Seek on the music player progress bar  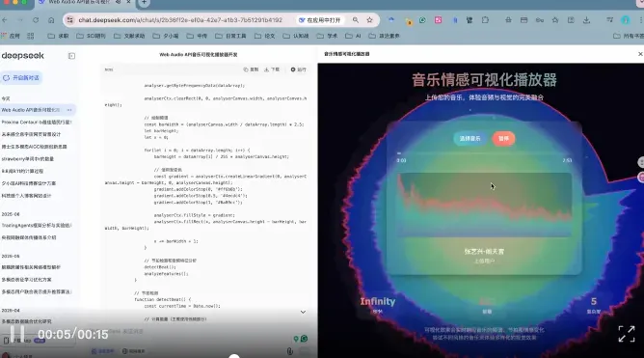pyautogui.click(x=484, y=153)
